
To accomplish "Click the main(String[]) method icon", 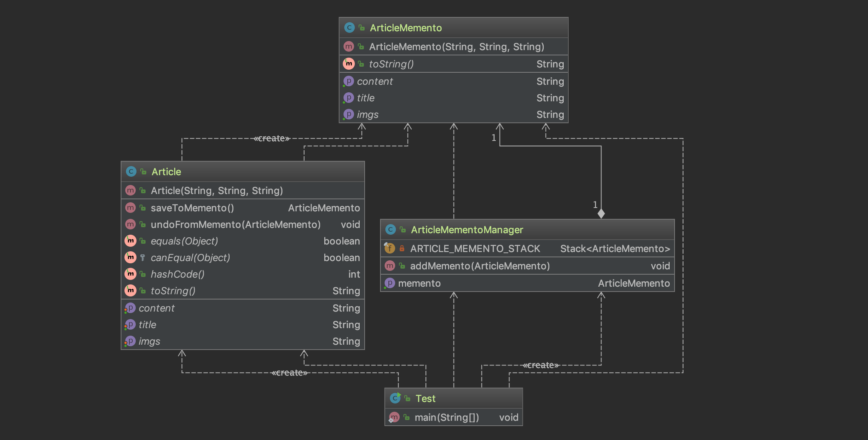I will (x=394, y=417).
